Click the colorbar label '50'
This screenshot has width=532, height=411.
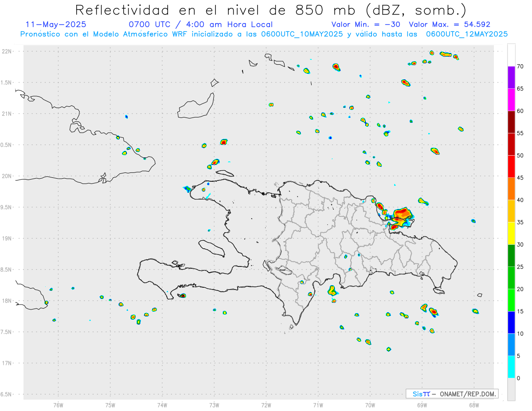520,156
